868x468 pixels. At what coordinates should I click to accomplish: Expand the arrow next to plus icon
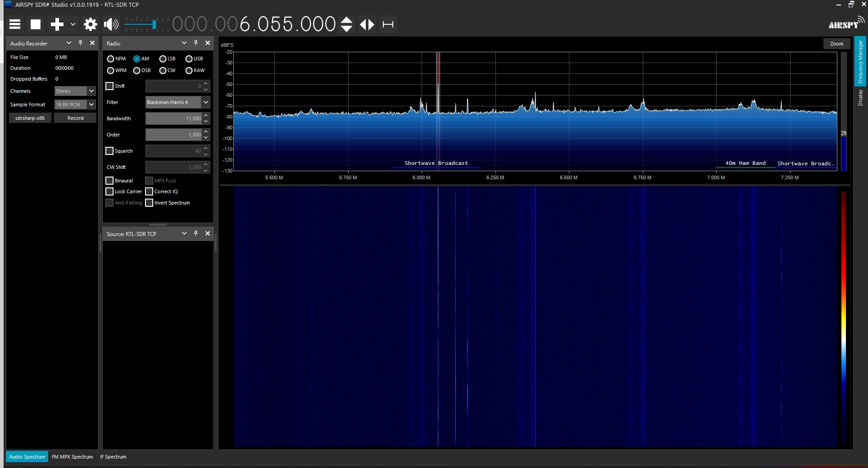(73, 24)
